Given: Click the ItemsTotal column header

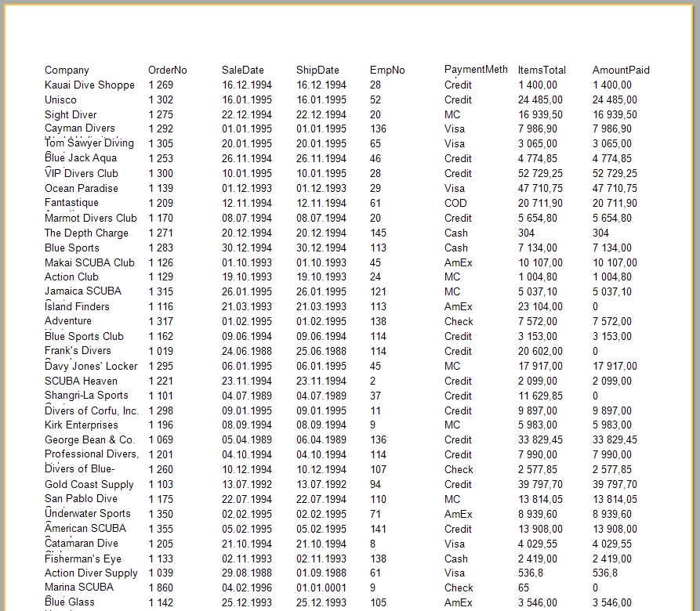Looking at the screenshot, I should click(x=542, y=70).
